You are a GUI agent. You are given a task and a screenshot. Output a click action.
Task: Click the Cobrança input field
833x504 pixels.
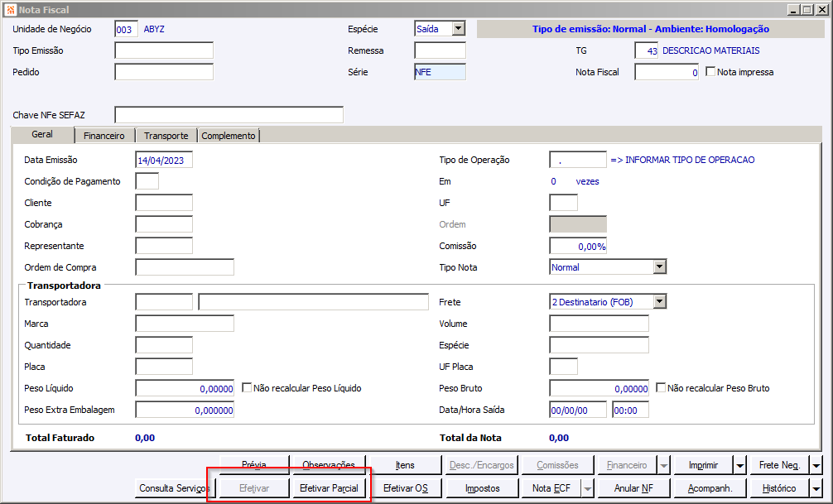point(164,224)
